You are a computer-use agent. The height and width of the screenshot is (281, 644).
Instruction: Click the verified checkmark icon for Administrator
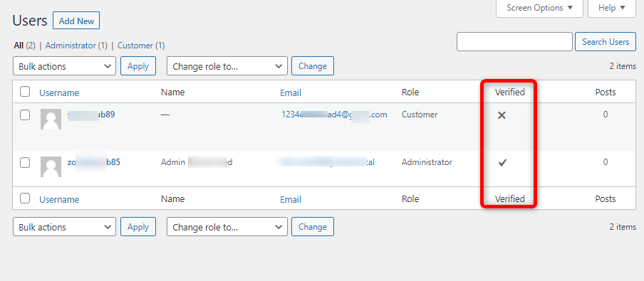click(x=502, y=163)
